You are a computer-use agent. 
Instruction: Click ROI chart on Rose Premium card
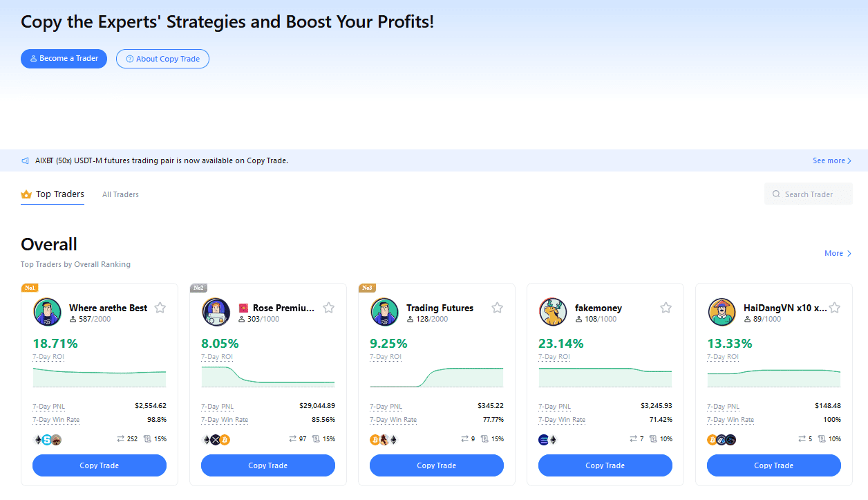(x=268, y=377)
